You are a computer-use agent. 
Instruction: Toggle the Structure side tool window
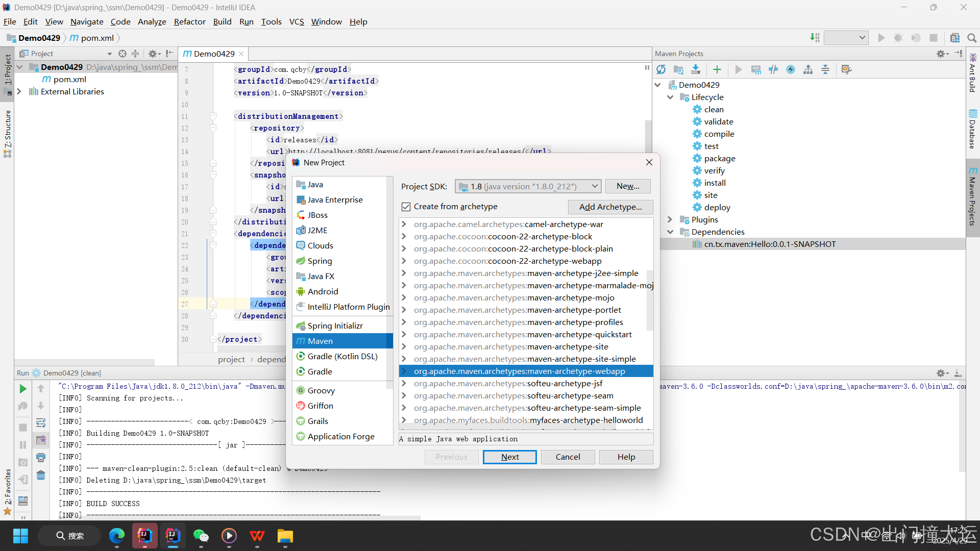point(8,133)
